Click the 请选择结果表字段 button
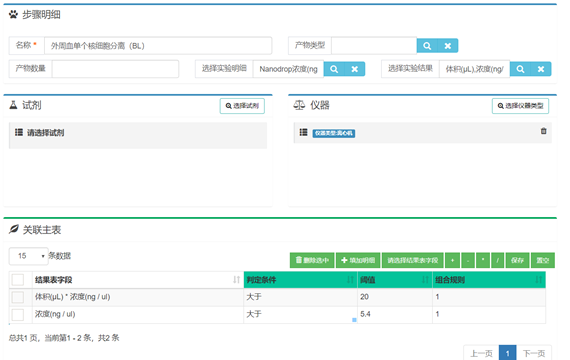 click(413, 260)
